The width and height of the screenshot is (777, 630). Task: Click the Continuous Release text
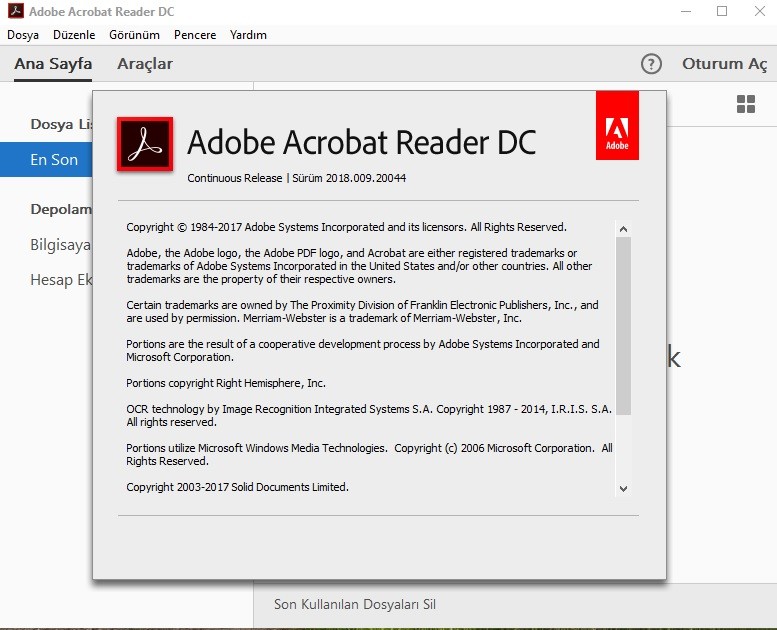click(x=234, y=178)
